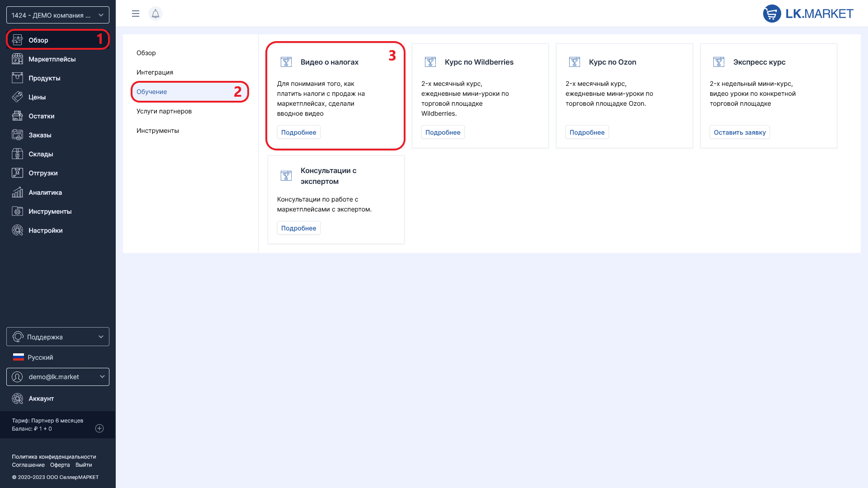This screenshot has height=488, width=868.
Task: Click the Экспресс курс card icon
Action: pos(719,62)
